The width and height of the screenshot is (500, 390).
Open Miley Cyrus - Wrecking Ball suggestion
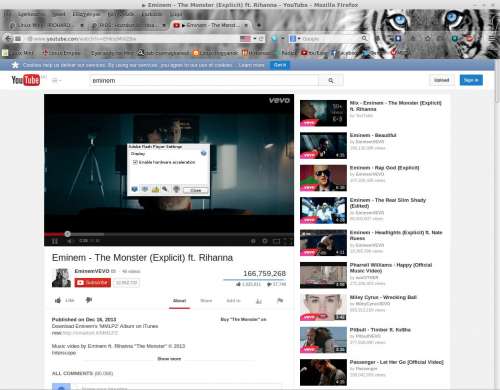tap(323, 307)
